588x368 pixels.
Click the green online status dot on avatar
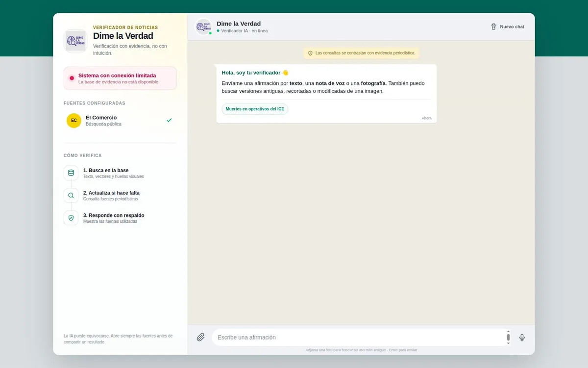click(210, 33)
